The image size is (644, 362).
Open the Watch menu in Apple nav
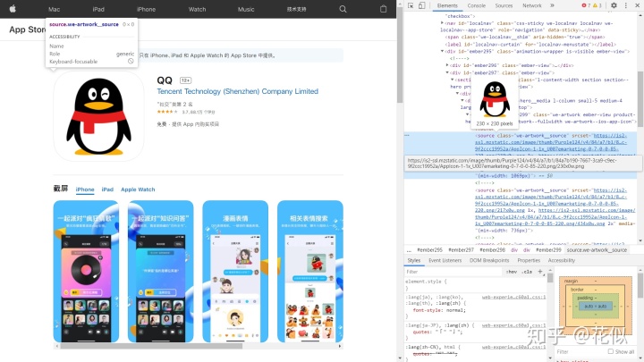[x=197, y=9]
